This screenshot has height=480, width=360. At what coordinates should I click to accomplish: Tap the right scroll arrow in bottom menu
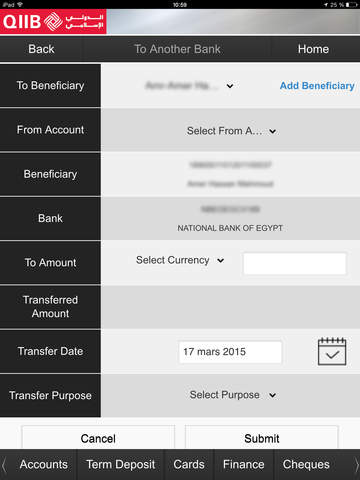coord(356,465)
